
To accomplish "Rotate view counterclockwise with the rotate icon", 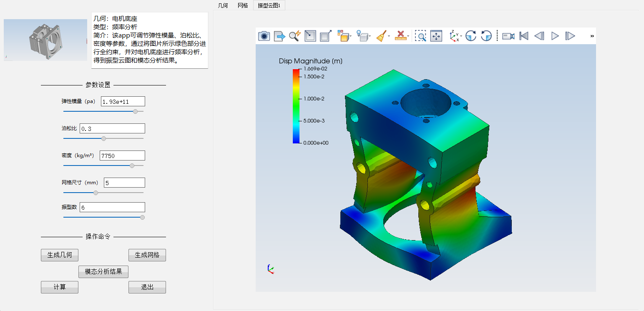I will 486,36.
